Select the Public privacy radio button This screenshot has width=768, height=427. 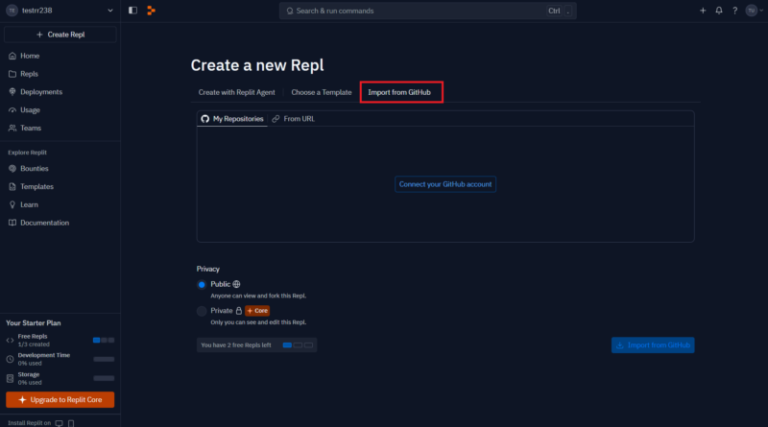point(202,284)
